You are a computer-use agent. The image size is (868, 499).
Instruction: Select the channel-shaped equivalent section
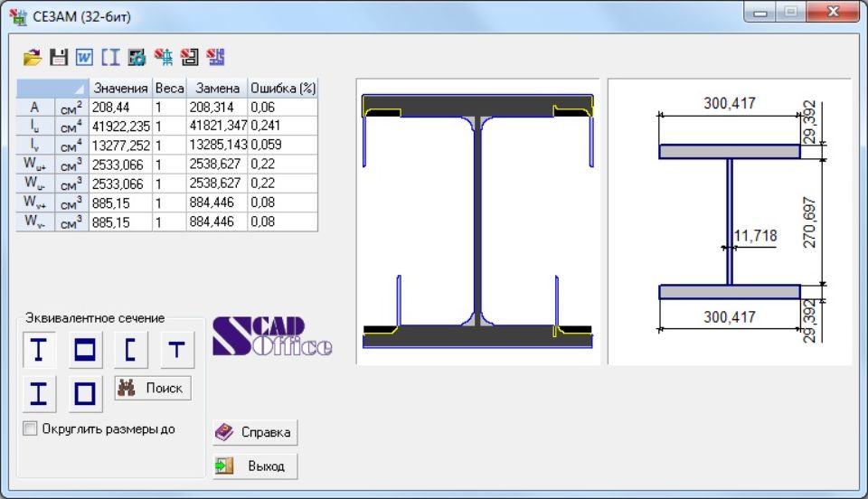[131, 350]
